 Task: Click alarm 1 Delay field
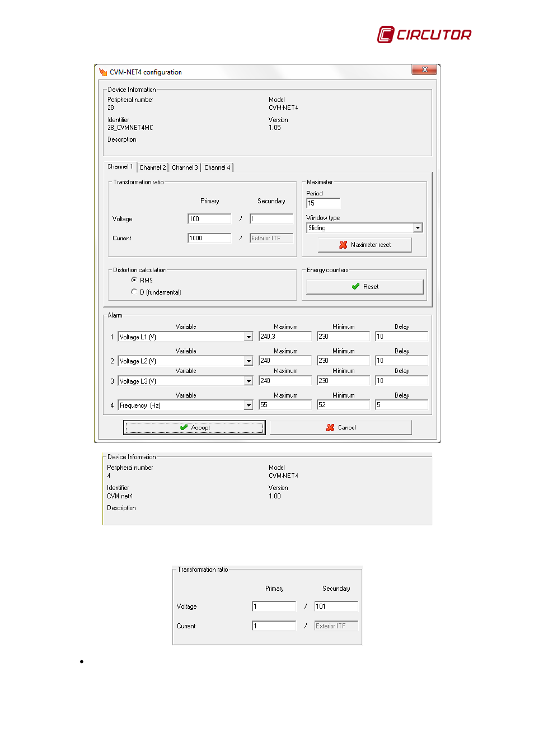point(401,337)
